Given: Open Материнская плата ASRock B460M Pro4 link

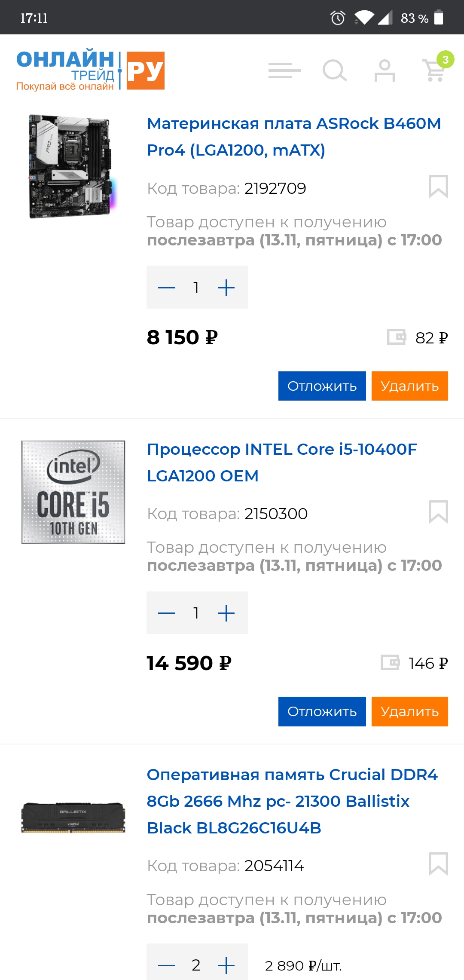Looking at the screenshot, I should coord(294,137).
